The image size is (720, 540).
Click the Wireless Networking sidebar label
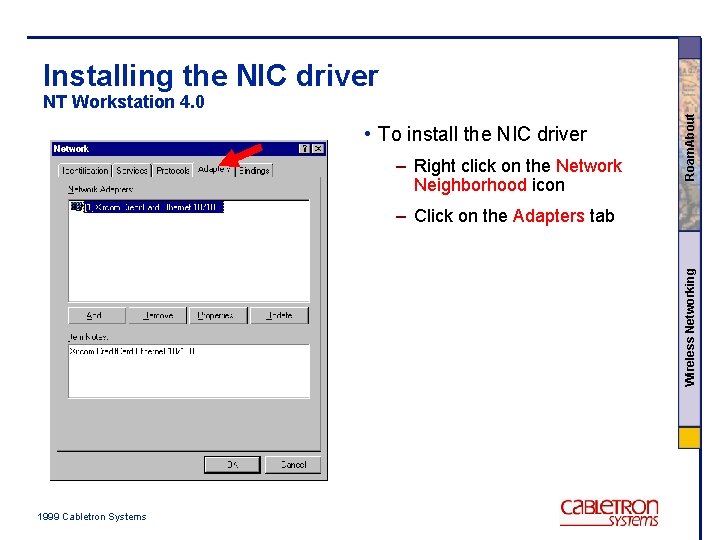pyautogui.click(x=690, y=327)
